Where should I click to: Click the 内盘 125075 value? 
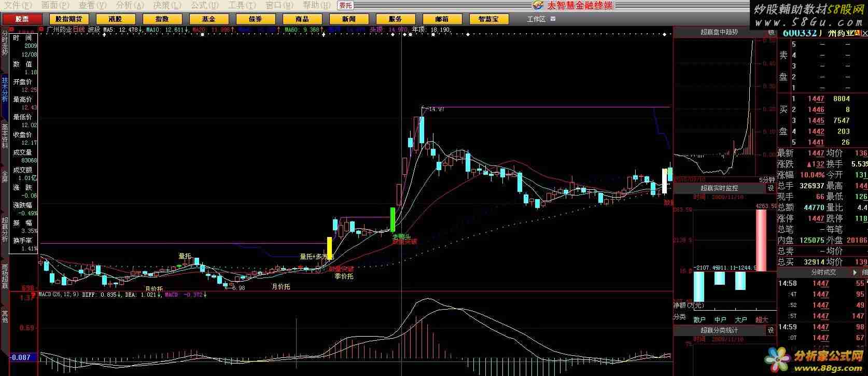811,240
